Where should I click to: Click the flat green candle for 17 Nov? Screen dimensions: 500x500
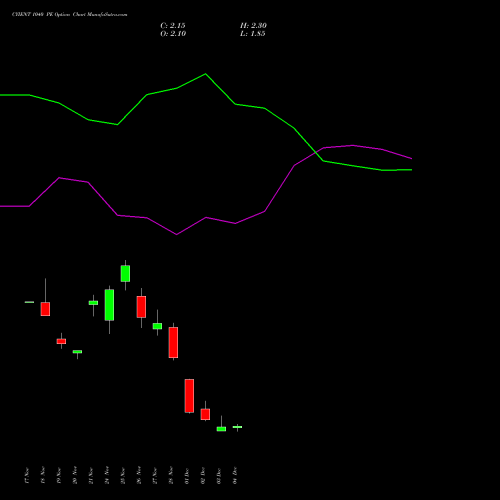[x=29, y=302]
